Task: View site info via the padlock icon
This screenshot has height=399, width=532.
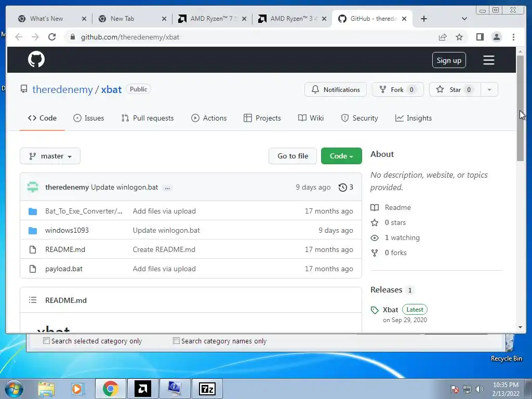Action: 72,37
